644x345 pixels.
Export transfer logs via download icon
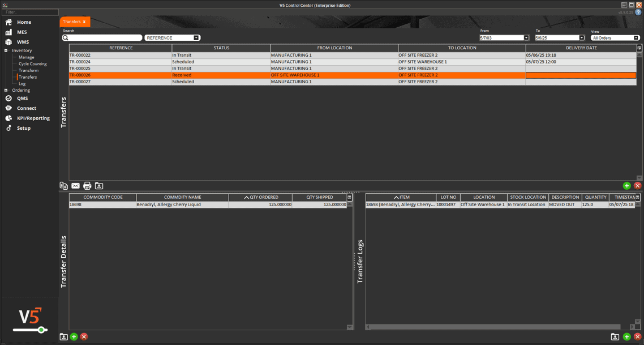click(615, 337)
